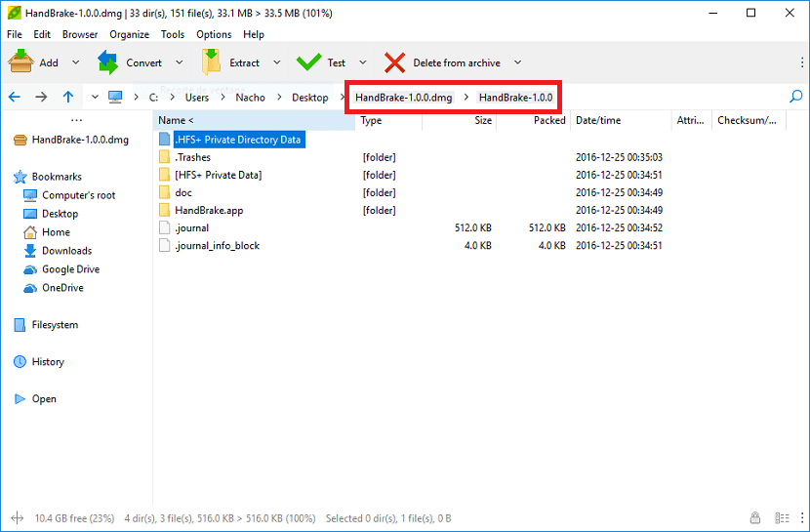Expand the Convert dropdown arrow
The width and height of the screenshot is (810, 532).
click(x=179, y=62)
